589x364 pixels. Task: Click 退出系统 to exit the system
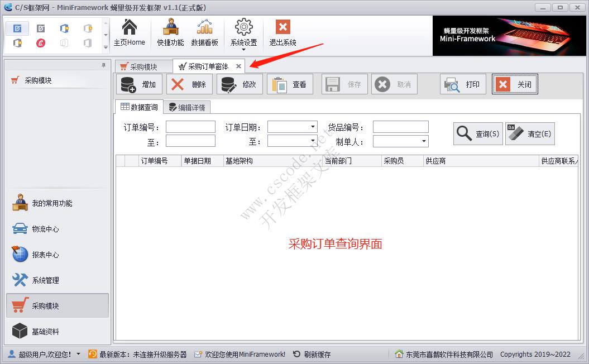click(x=282, y=33)
